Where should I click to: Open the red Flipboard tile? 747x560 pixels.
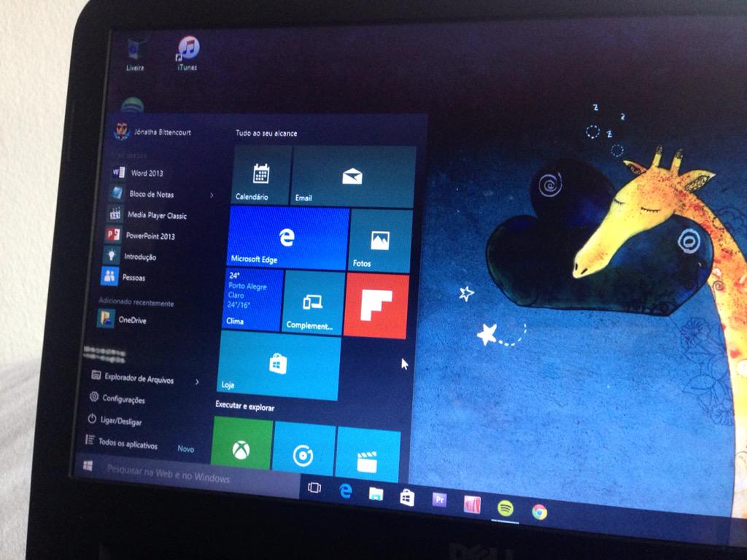[x=376, y=306]
